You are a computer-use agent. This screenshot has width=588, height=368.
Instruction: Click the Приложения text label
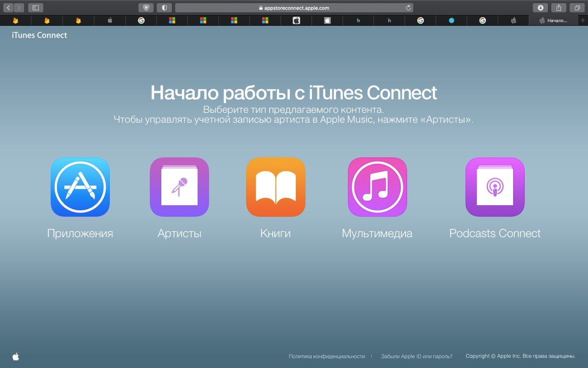click(x=80, y=234)
